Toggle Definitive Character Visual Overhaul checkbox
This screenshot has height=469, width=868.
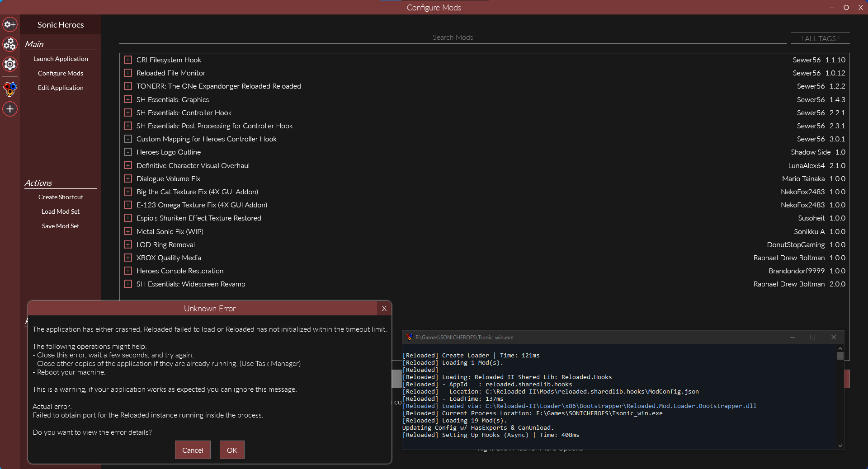pos(128,165)
